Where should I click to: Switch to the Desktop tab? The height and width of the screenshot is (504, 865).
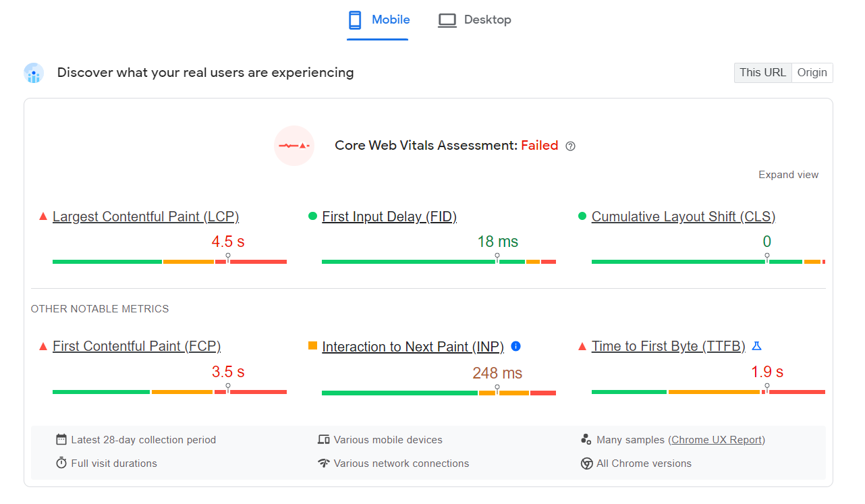pos(487,20)
